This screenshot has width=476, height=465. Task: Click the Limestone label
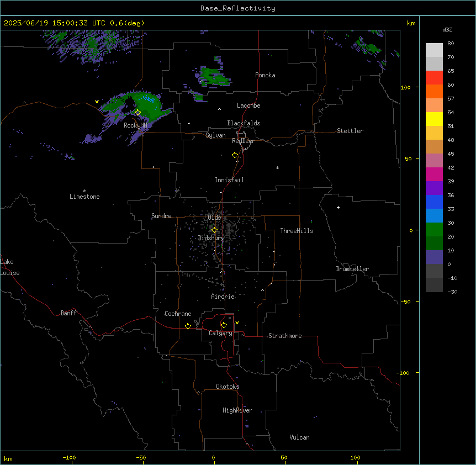pos(84,197)
